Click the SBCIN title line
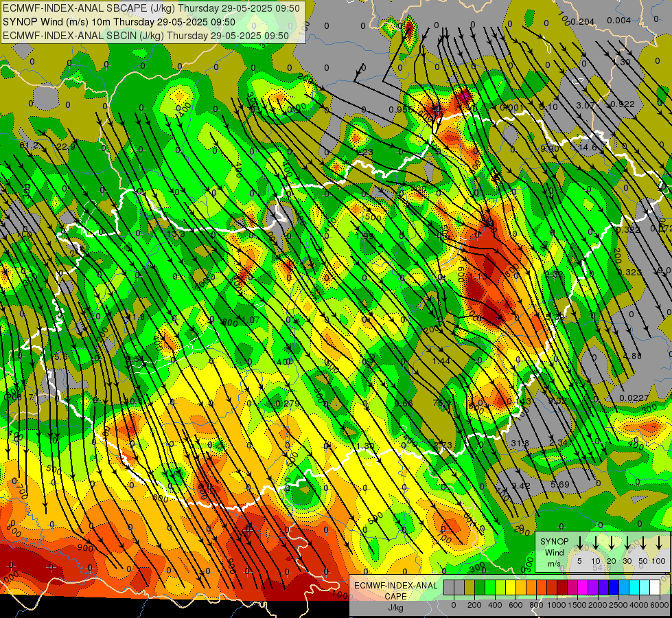 point(146,36)
